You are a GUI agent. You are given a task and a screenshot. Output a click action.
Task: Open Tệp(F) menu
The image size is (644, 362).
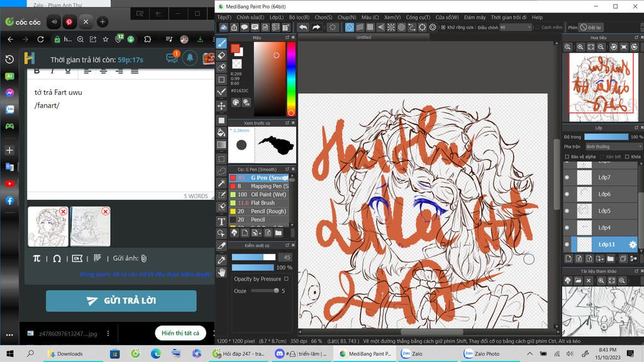click(225, 17)
